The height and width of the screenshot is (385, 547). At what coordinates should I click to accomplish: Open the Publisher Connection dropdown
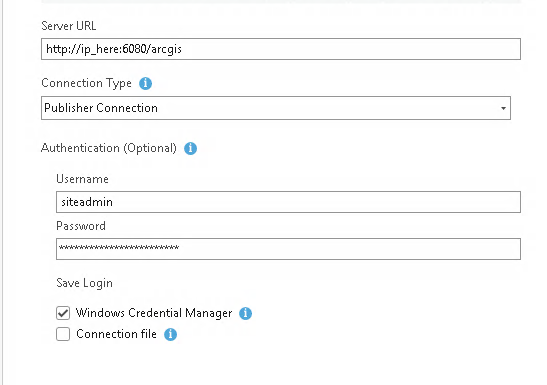[276, 108]
